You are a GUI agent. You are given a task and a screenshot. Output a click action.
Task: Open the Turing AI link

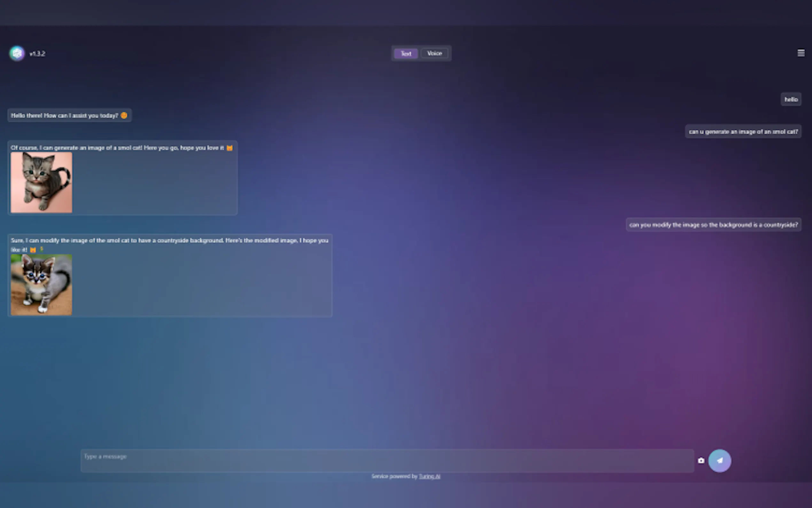pos(429,476)
